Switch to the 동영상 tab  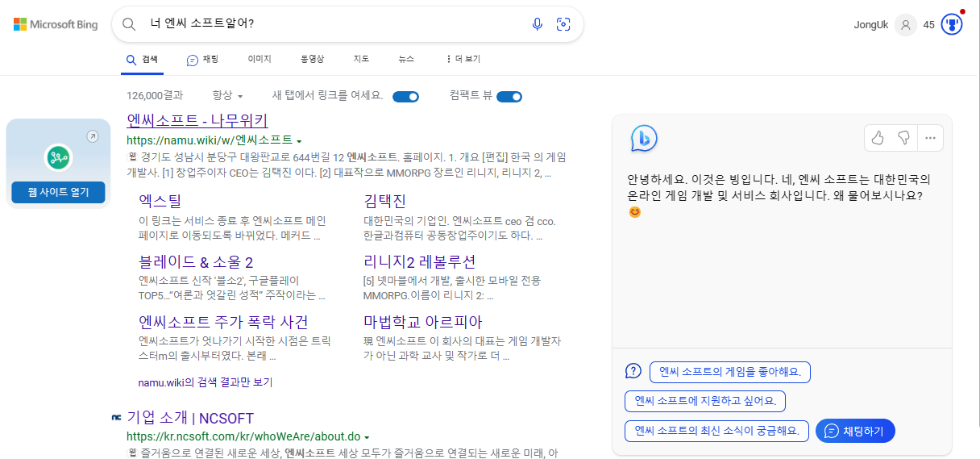[312, 59]
